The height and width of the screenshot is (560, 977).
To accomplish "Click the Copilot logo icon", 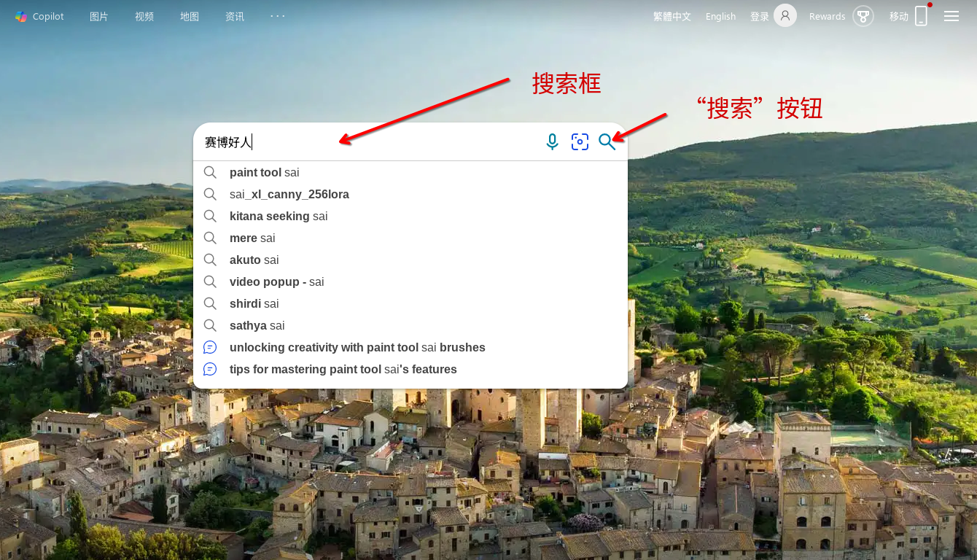I will (21, 16).
